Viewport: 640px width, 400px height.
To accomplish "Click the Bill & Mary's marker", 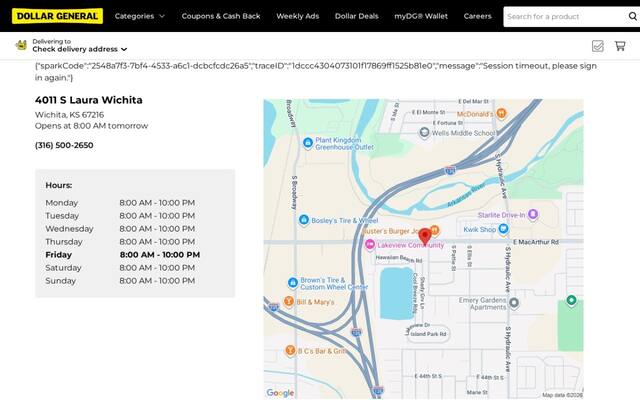I will [289, 302].
